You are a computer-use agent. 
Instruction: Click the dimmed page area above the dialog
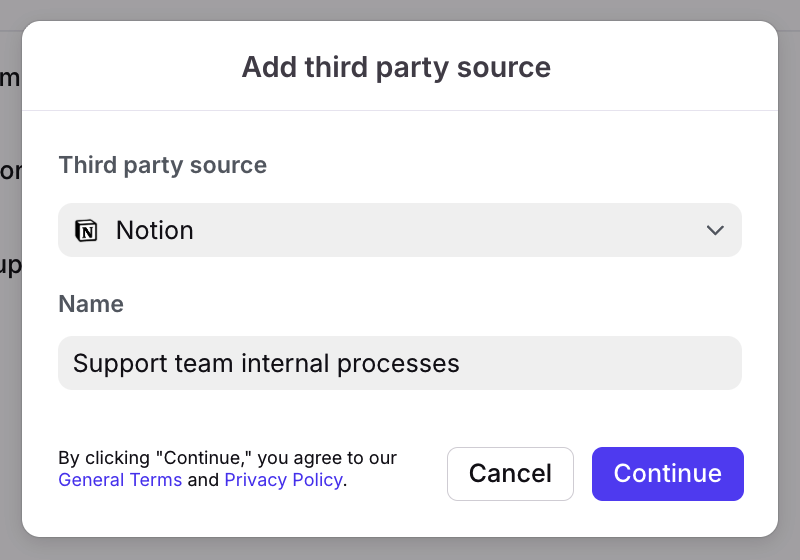[400, 9]
